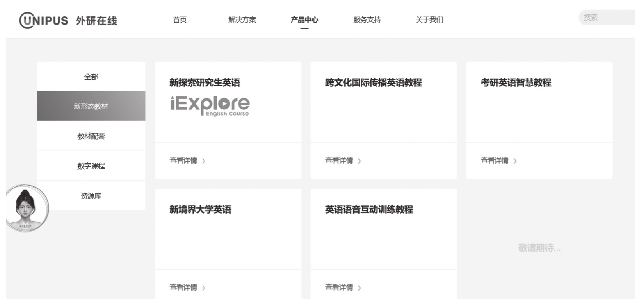The image size is (644, 305).
Task: Switch to the 教材配套 category
Action: (x=91, y=136)
